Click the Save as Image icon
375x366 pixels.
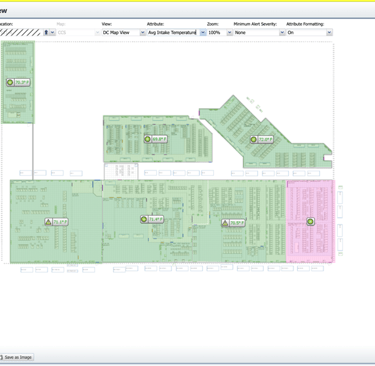coord(1,357)
